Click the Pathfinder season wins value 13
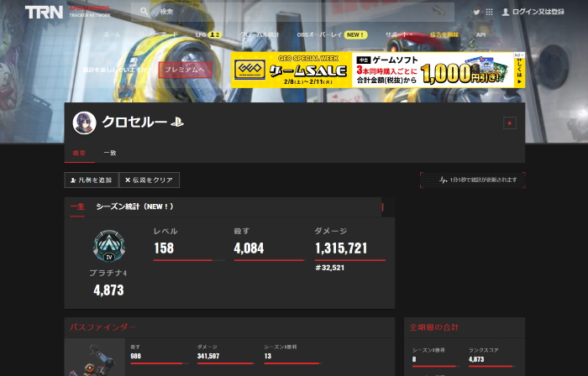This screenshot has height=376, width=588. 267,356
